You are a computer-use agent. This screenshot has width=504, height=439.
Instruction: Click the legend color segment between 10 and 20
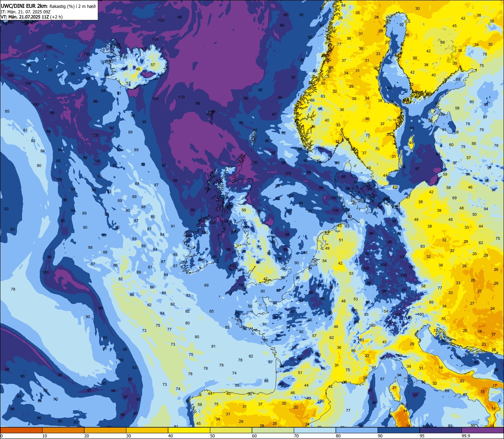[x=63, y=430]
